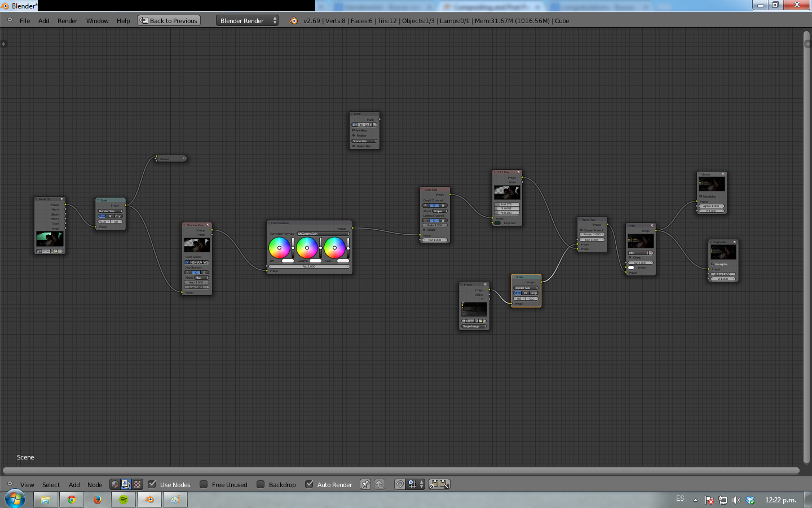Image resolution: width=812 pixels, height=508 pixels.
Task: Open snap element type dropdown in header
Action: pos(416,484)
